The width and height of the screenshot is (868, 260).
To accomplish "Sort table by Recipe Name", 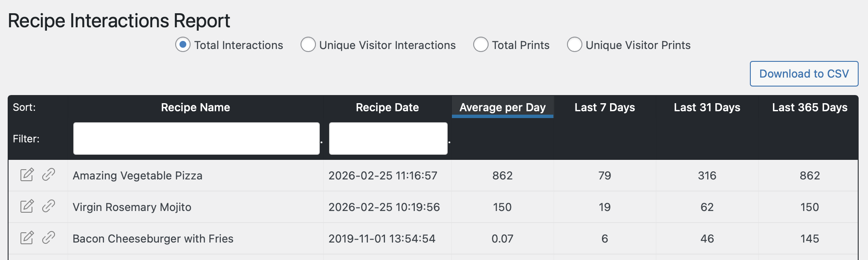I will 195,107.
